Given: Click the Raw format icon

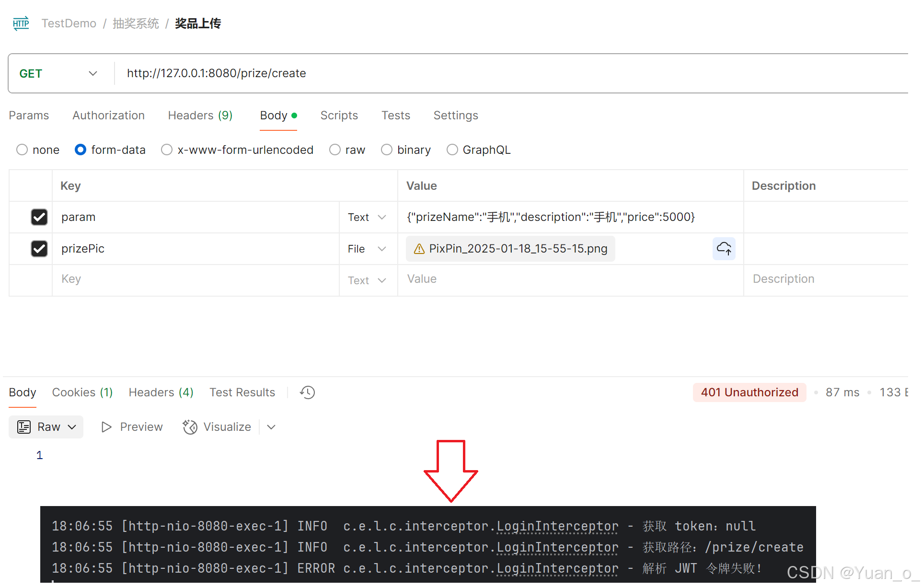Looking at the screenshot, I should tap(24, 427).
